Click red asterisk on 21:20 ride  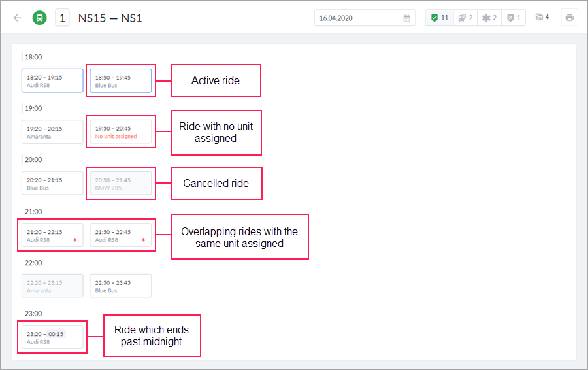click(74, 241)
